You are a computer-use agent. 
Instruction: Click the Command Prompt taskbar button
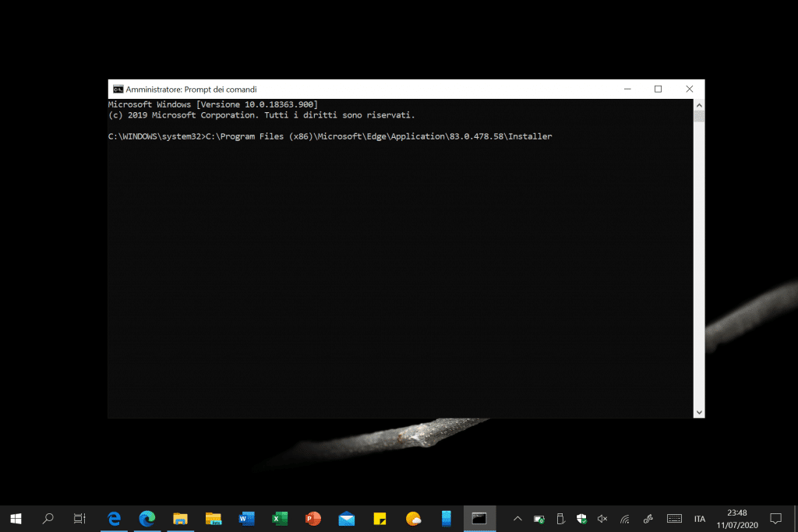point(479,518)
